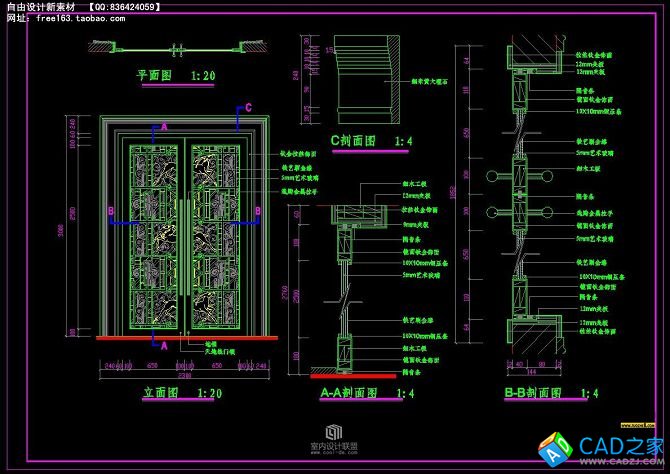Select the blue section marker C
670x474 pixels.
click(249, 108)
